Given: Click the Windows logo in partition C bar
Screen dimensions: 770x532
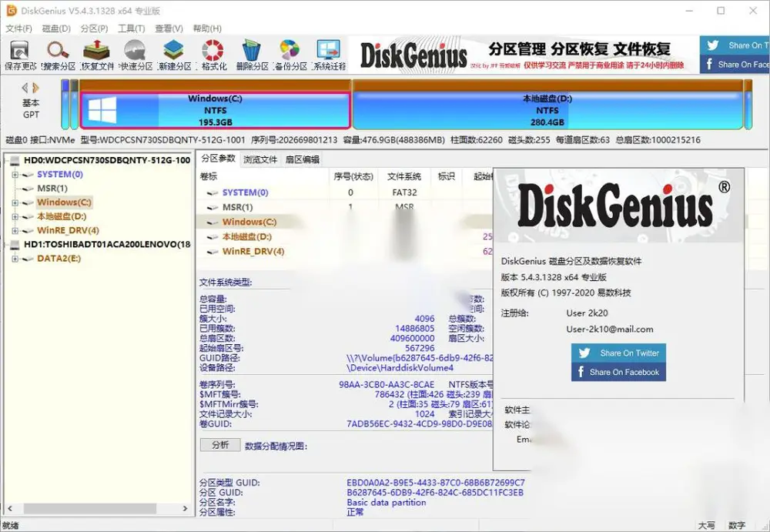Looking at the screenshot, I should pos(102,110).
